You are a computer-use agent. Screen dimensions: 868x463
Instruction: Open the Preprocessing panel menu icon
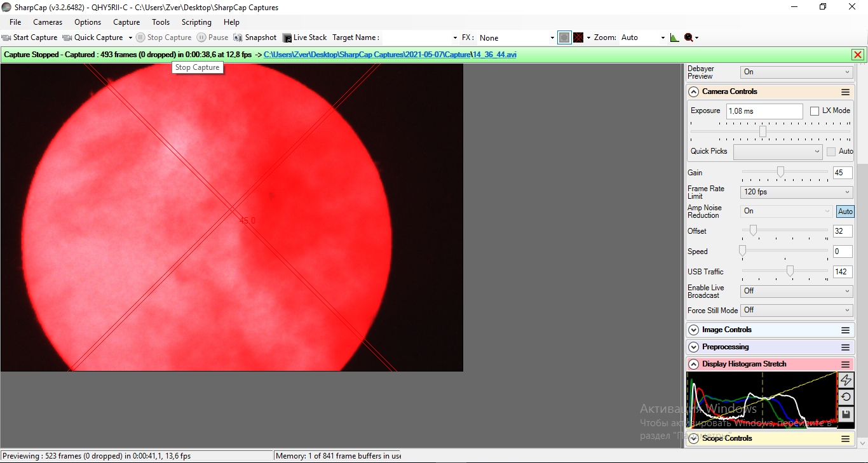point(845,347)
